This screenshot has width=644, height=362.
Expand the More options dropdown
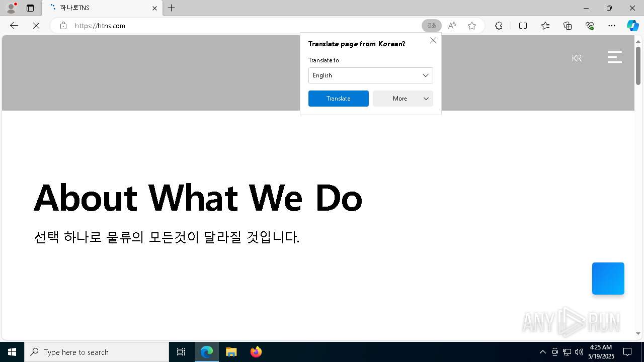403,99
